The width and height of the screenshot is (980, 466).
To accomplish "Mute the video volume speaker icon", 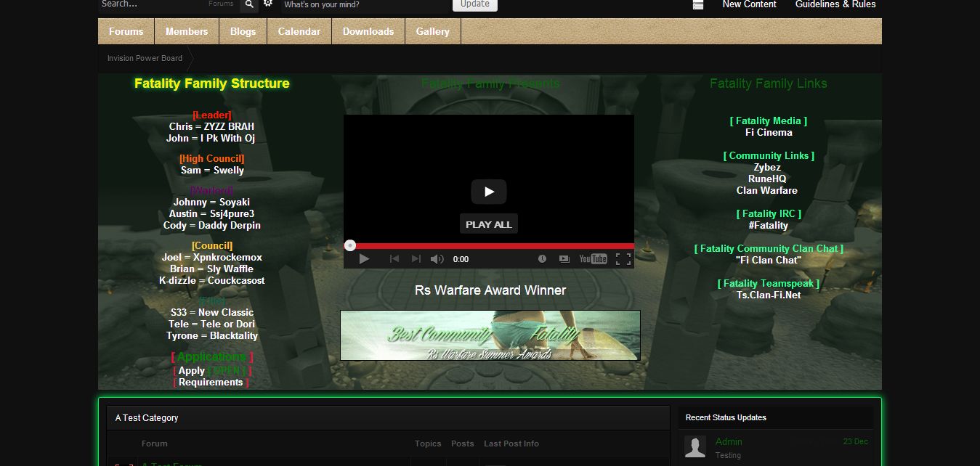I will [437, 259].
